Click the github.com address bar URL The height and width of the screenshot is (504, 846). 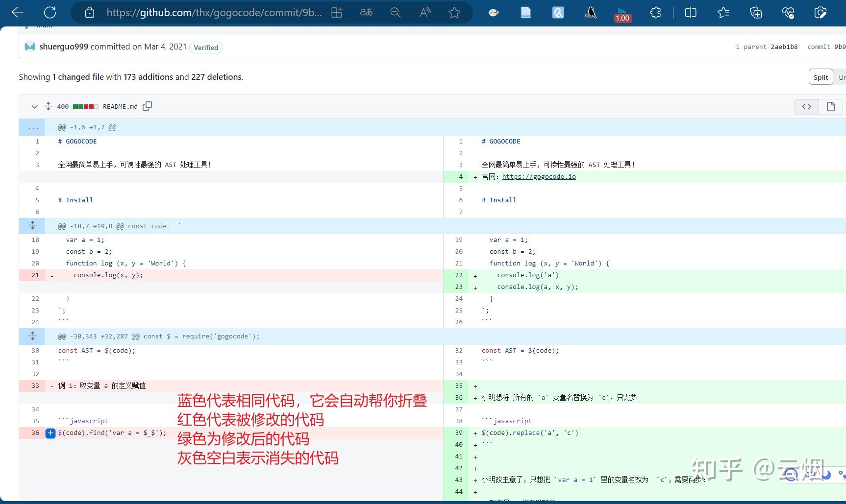pyautogui.click(x=214, y=13)
